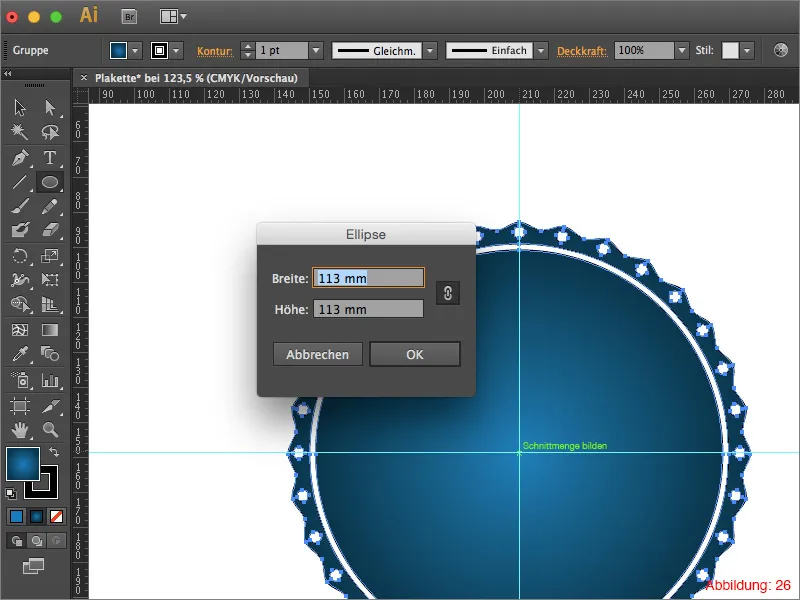Select the Hand tool
Viewport: 800px width, 600px height.
pyautogui.click(x=20, y=430)
